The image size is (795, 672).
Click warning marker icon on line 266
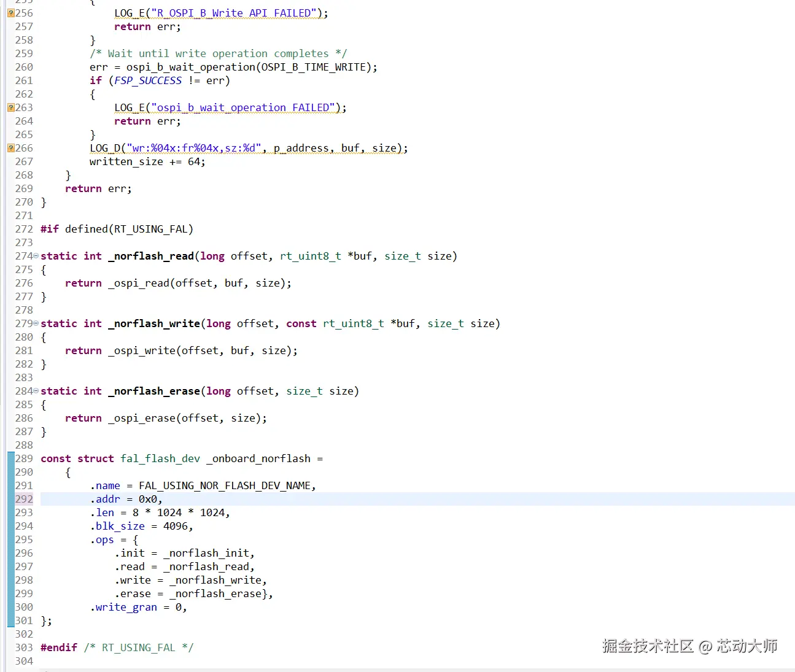point(10,148)
